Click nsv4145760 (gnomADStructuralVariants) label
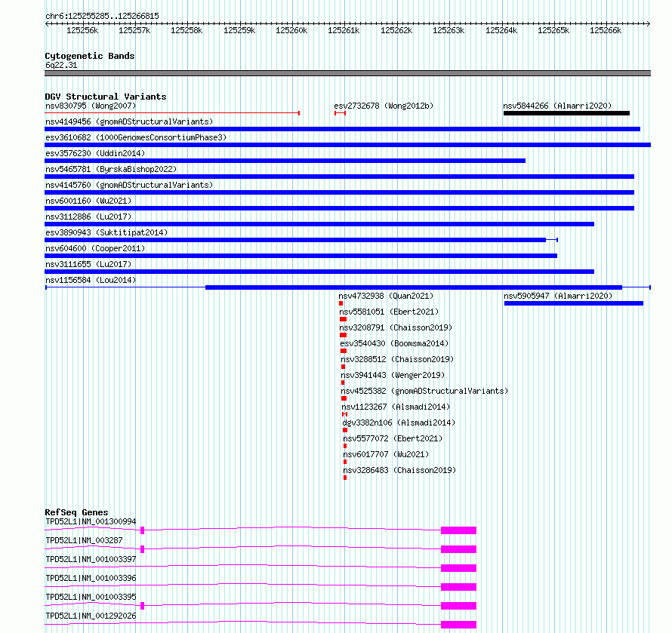 tap(129, 185)
